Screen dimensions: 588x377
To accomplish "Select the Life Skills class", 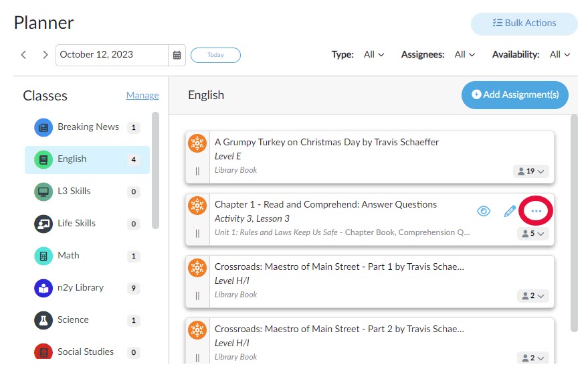I will click(87, 224).
